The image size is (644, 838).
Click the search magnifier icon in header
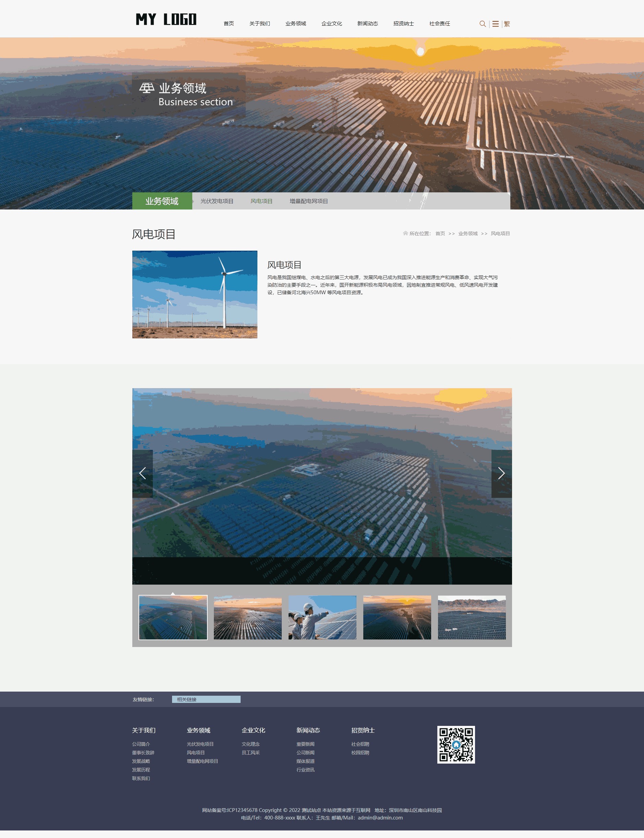tap(482, 24)
